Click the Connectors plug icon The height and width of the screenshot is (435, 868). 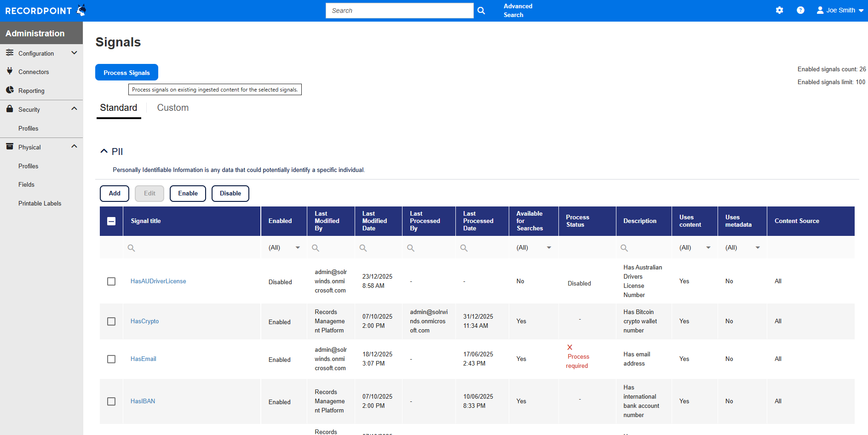pyautogui.click(x=10, y=71)
